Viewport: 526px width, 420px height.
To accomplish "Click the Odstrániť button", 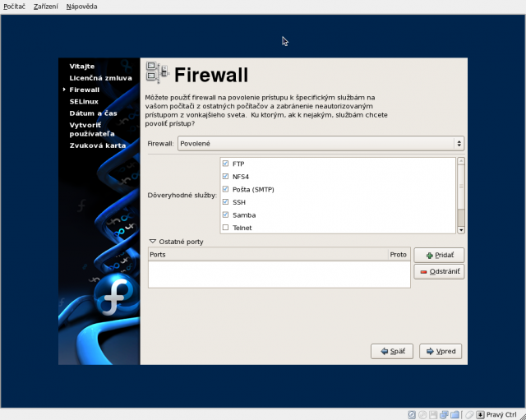I will click(x=439, y=271).
